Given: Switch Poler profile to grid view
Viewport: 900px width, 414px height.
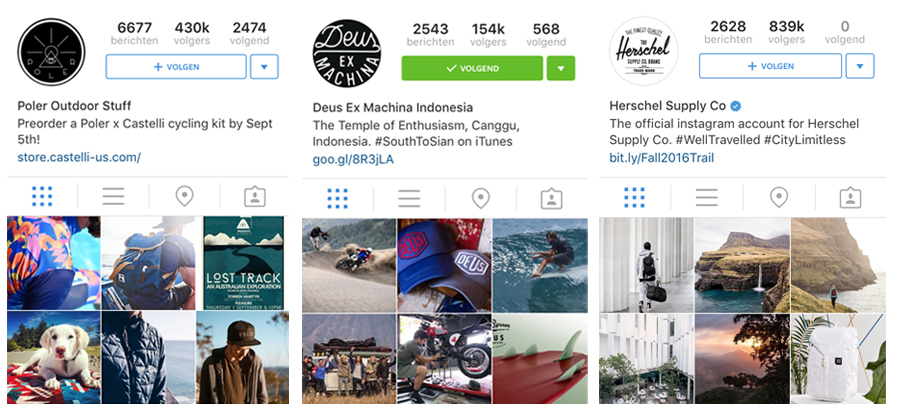Looking at the screenshot, I should coord(42,196).
